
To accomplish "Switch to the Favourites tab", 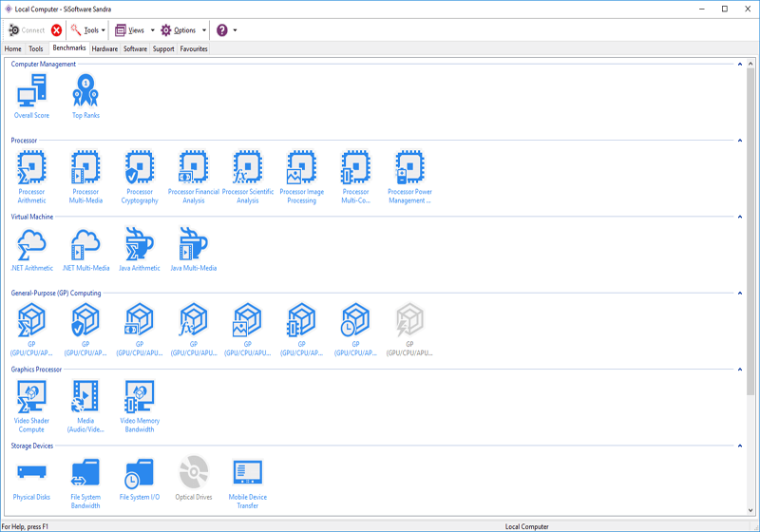I will (x=194, y=48).
